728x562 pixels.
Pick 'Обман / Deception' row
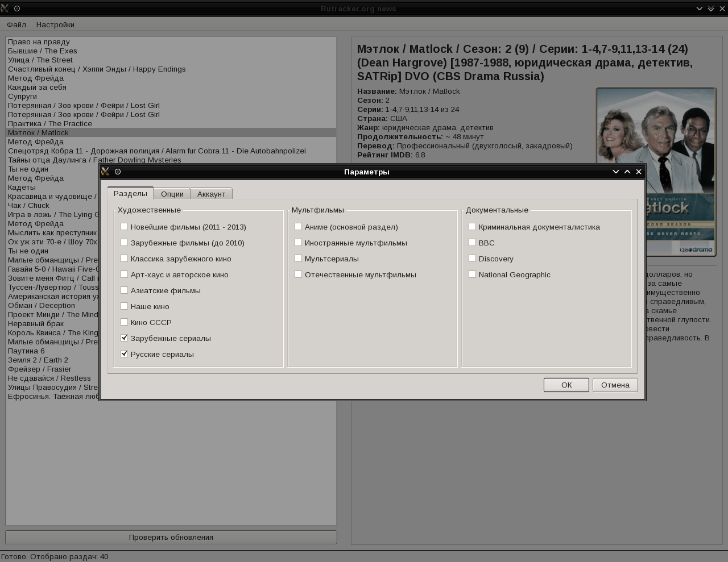point(53,305)
